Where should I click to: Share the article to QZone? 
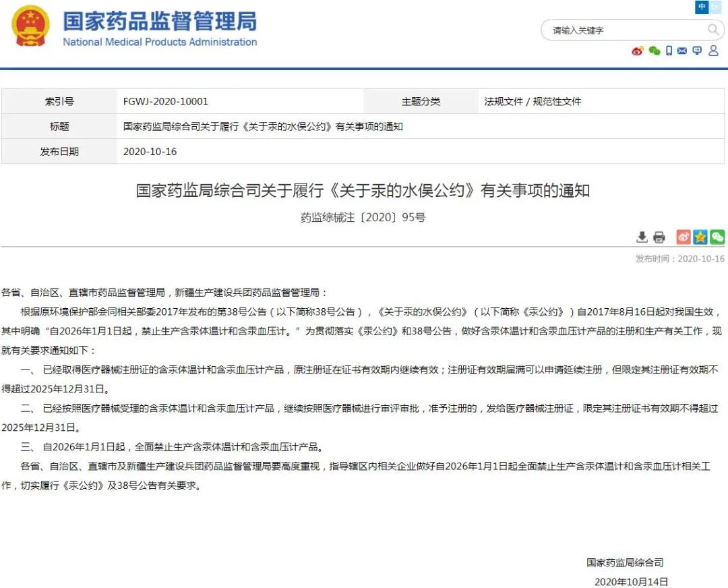tap(700, 237)
